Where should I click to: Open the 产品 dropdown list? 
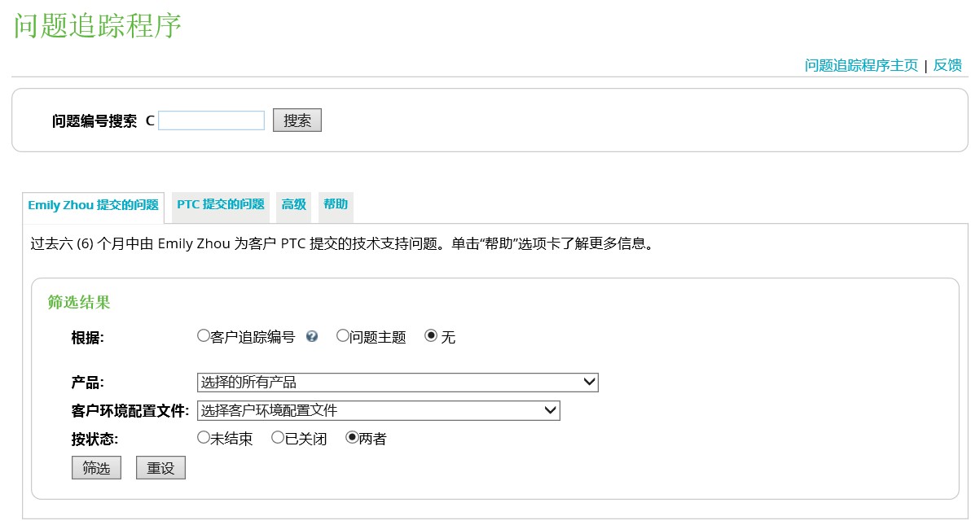tap(398, 383)
